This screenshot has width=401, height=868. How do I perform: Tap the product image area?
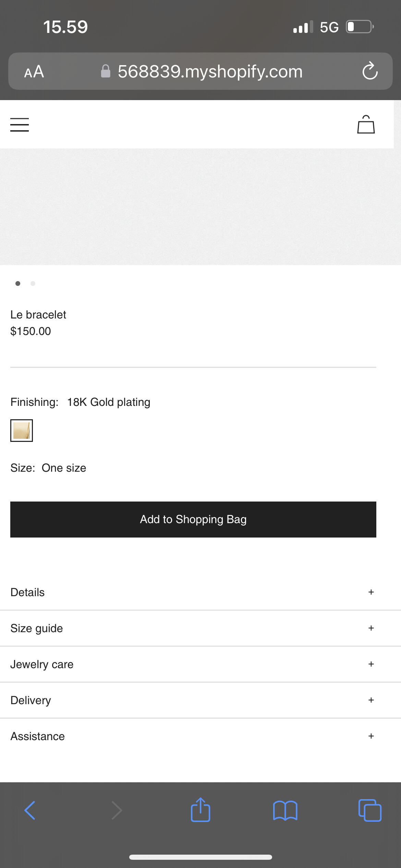click(x=200, y=207)
